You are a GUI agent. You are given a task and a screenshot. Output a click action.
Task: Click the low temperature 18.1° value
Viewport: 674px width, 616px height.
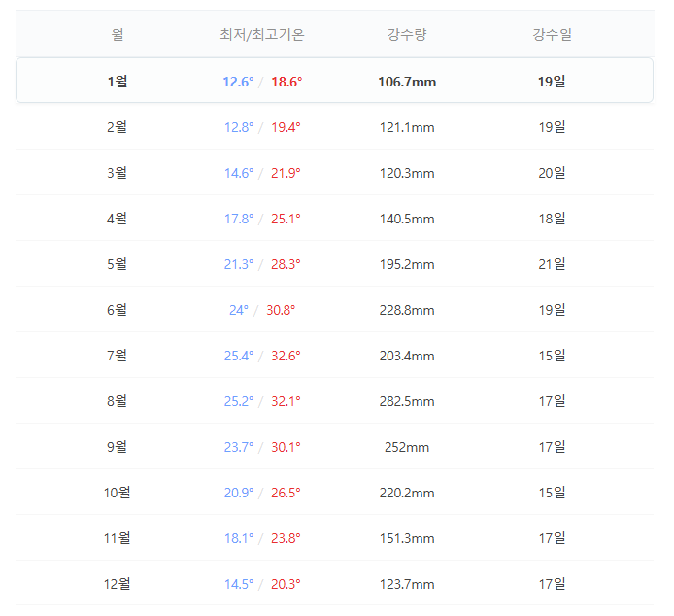coord(239,538)
